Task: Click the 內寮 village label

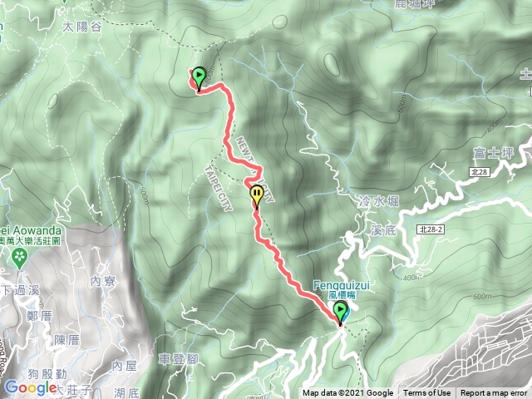Action: (103, 281)
